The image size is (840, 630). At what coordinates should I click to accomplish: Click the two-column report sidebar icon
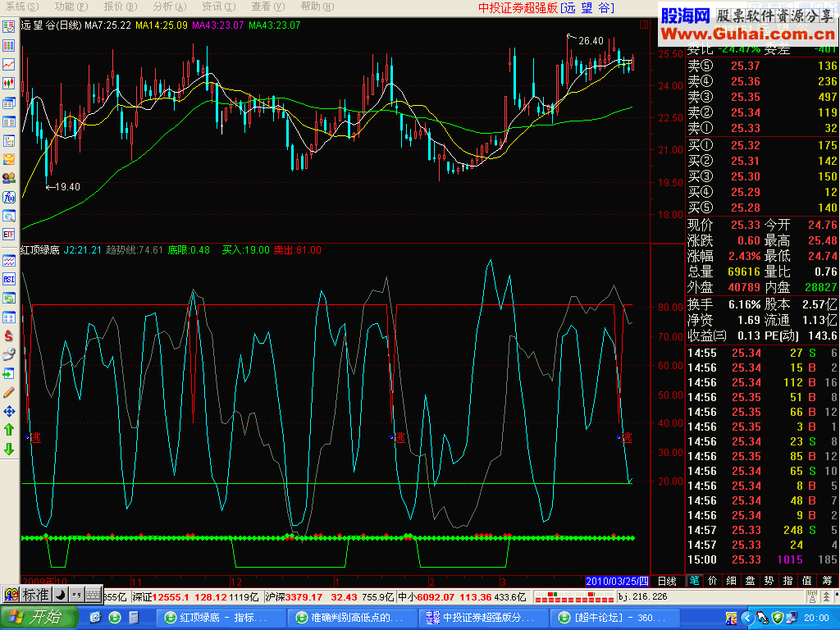(x=9, y=122)
